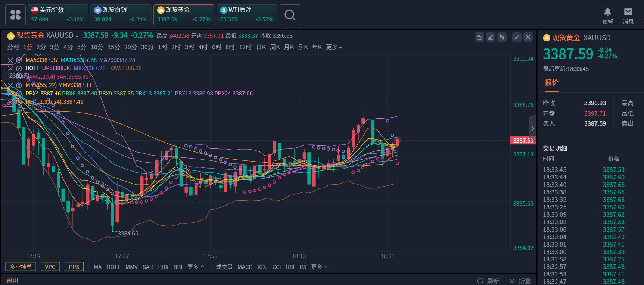
Task: Remove the MA indicator overlay
Action: tap(10, 60)
